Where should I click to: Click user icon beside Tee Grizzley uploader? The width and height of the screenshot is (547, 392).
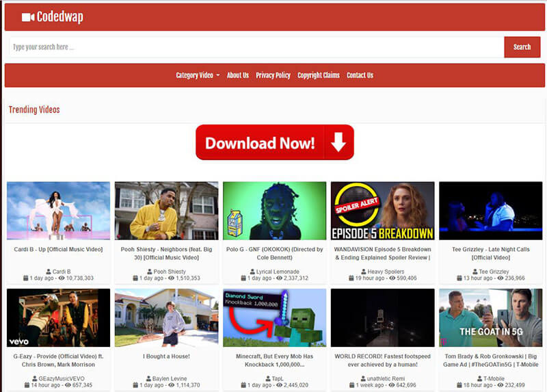(475, 272)
